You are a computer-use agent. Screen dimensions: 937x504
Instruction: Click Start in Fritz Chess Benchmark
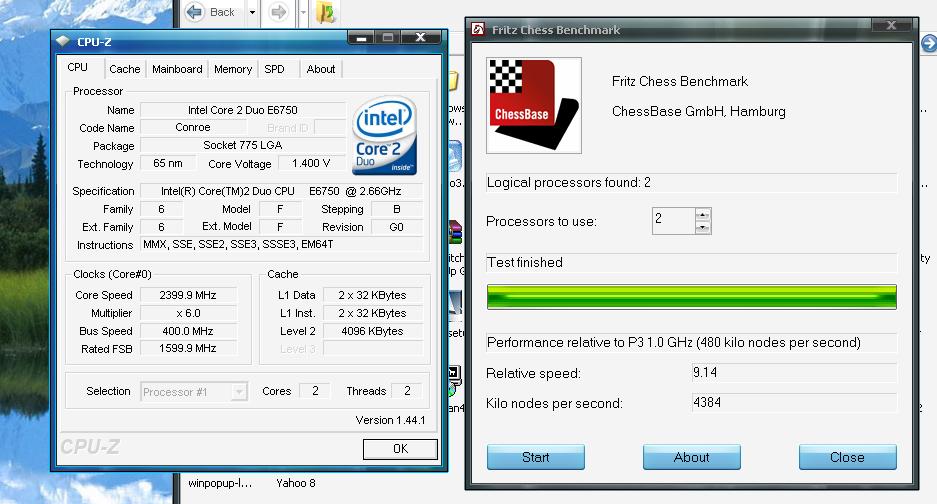click(x=535, y=457)
